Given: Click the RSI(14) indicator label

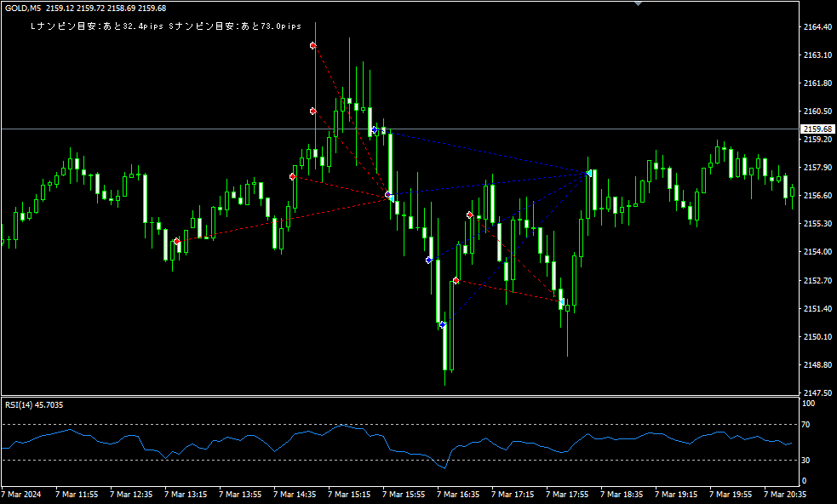Looking at the screenshot, I should tap(34, 405).
